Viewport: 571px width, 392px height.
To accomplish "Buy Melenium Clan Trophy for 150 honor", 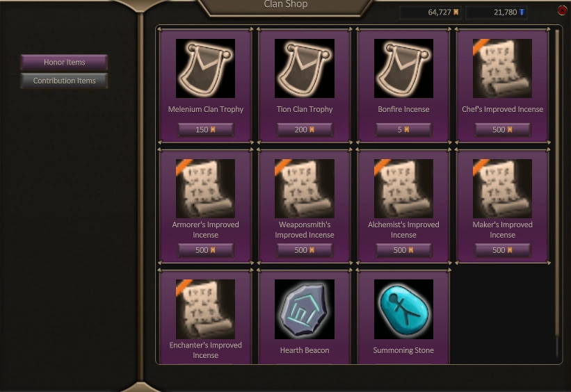I will click(x=205, y=129).
